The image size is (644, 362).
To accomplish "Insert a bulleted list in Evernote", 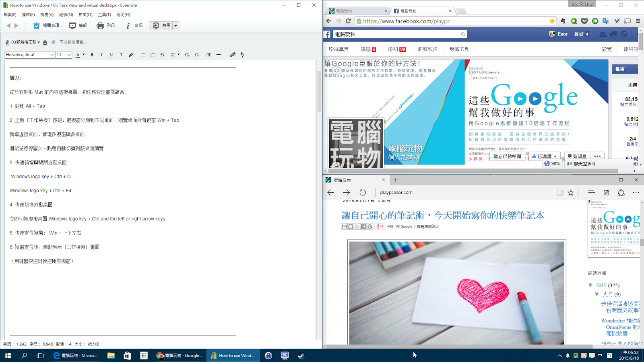I will pyautogui.click(x=143, y=55).
